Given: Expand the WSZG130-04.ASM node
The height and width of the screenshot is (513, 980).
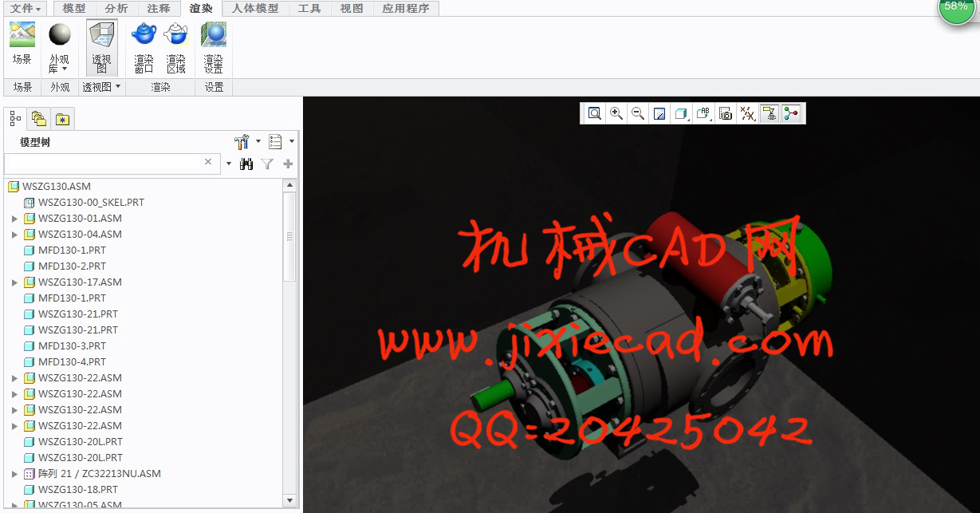Looking at the screenshot, I should point(14,235).
